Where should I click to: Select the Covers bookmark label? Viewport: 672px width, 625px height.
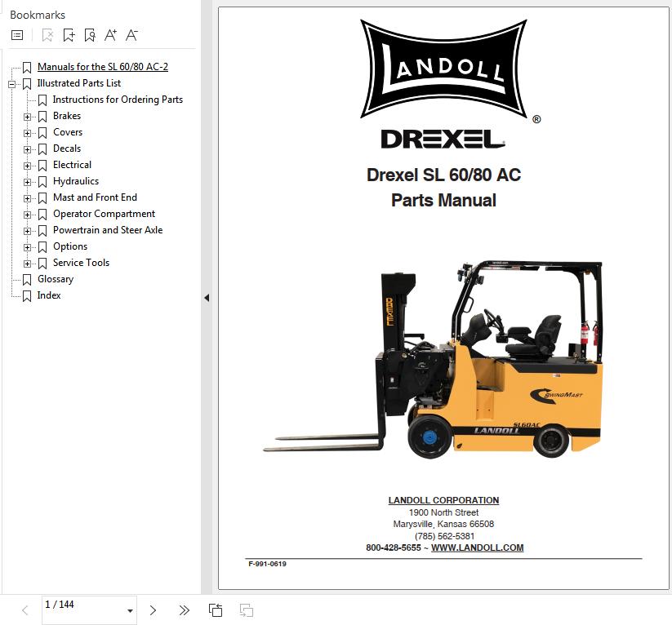68,132
